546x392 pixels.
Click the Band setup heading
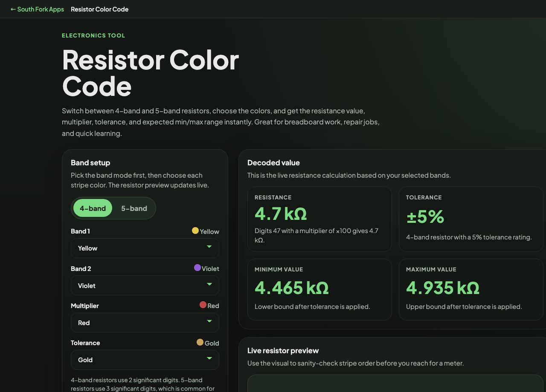coord(90,163)
